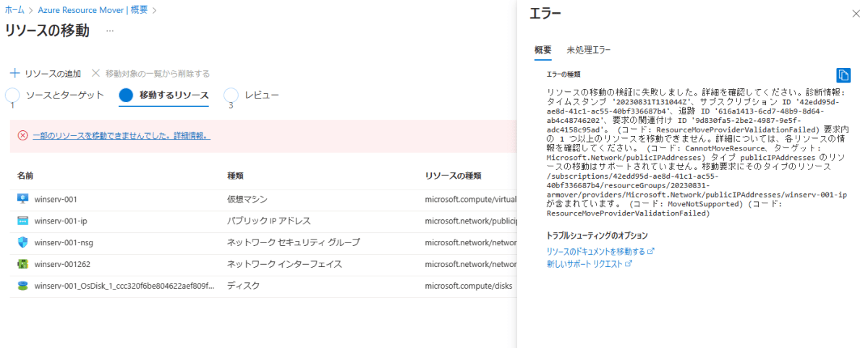Screen dimensions: 868x348
Task: Click the public IP icon for winserv-001-ip
Action: click(22, 221)
